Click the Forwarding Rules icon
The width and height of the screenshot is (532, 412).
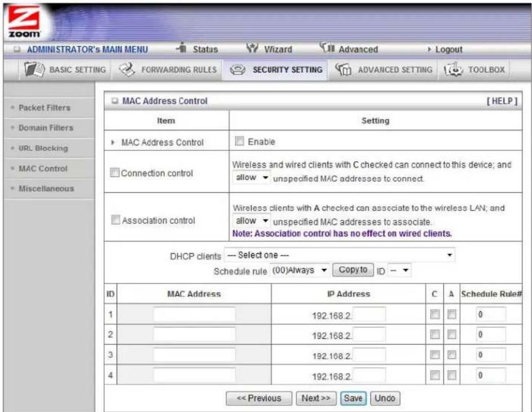point(127,70)
